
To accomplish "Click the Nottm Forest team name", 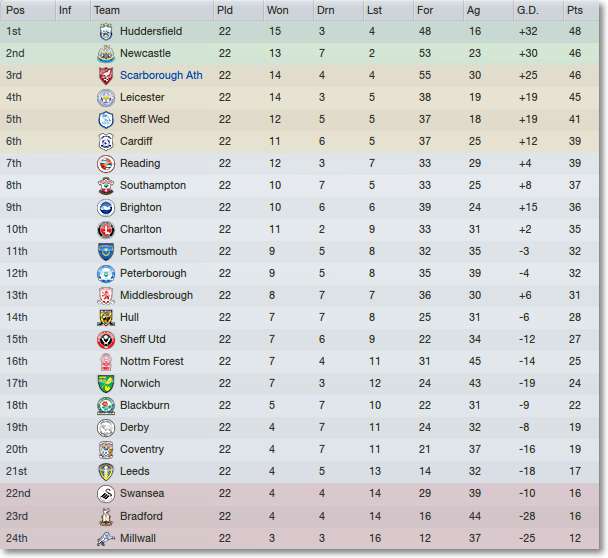I will (x=152, y=361).
